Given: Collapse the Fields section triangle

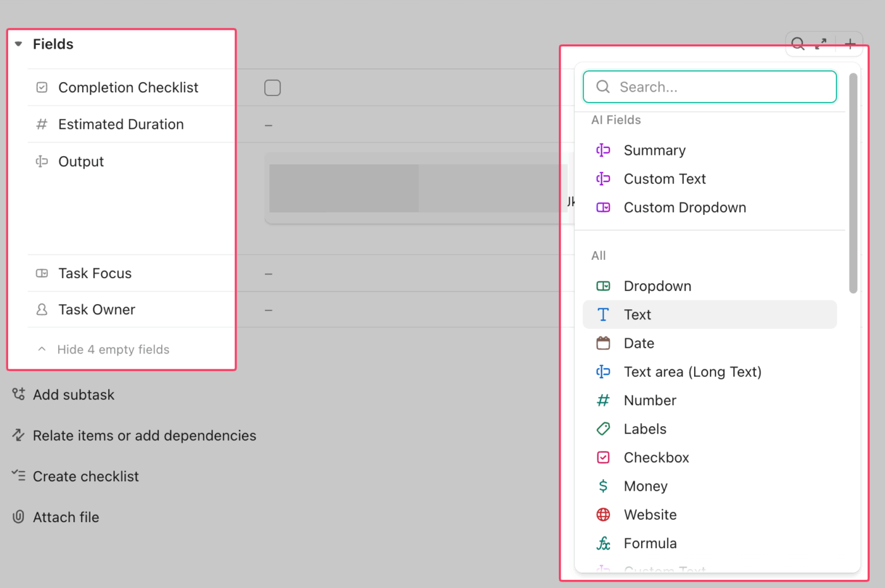Looking at the screenshot, I should pyautogui.click(x=19, y=44).
